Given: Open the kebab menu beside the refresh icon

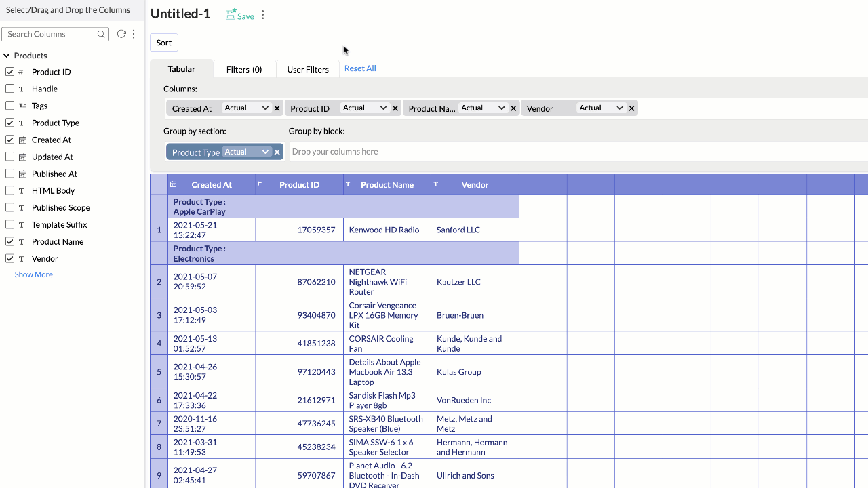Looking at the screenshot, I should coord(133,33).
